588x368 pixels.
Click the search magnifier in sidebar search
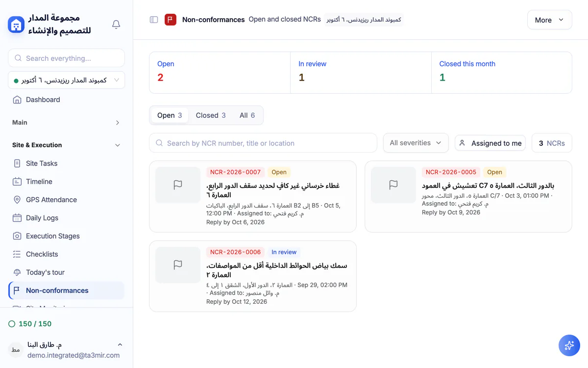18,58
